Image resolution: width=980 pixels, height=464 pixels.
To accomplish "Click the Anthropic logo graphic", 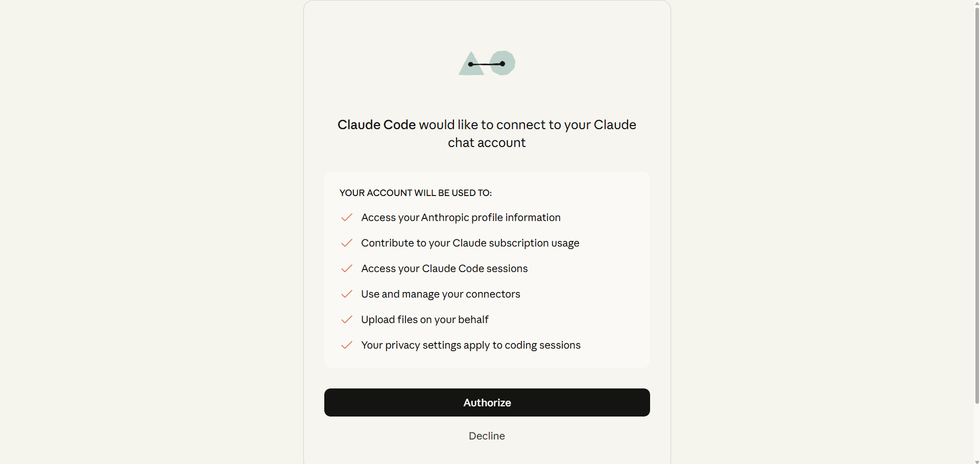I will click(486, 63).
